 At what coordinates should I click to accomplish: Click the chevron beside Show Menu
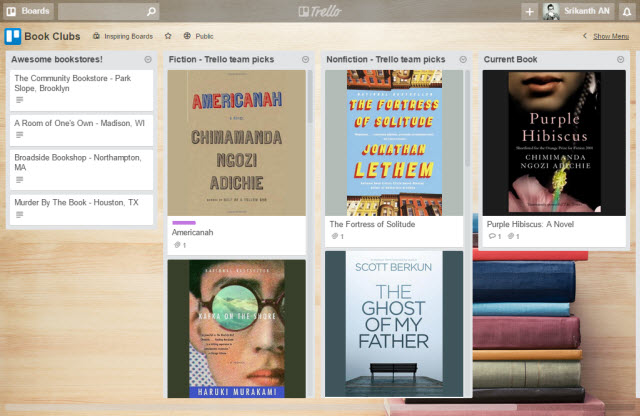(585, 36)
